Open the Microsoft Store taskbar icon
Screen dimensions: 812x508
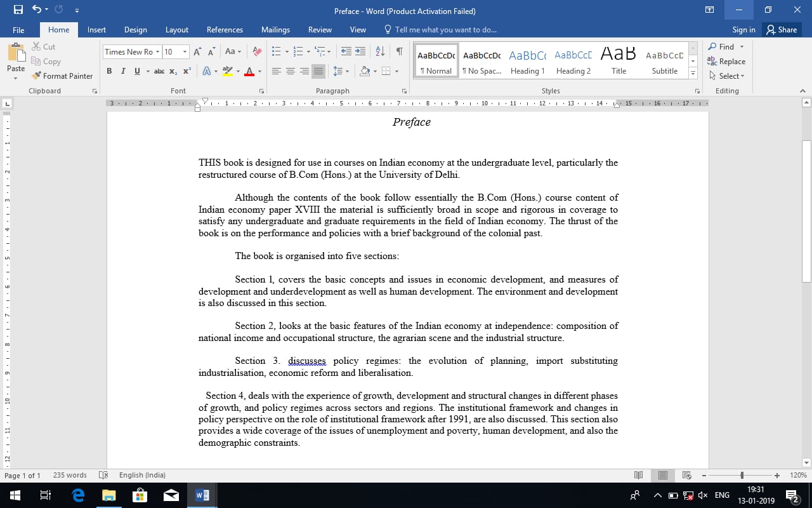click(140, 495)
